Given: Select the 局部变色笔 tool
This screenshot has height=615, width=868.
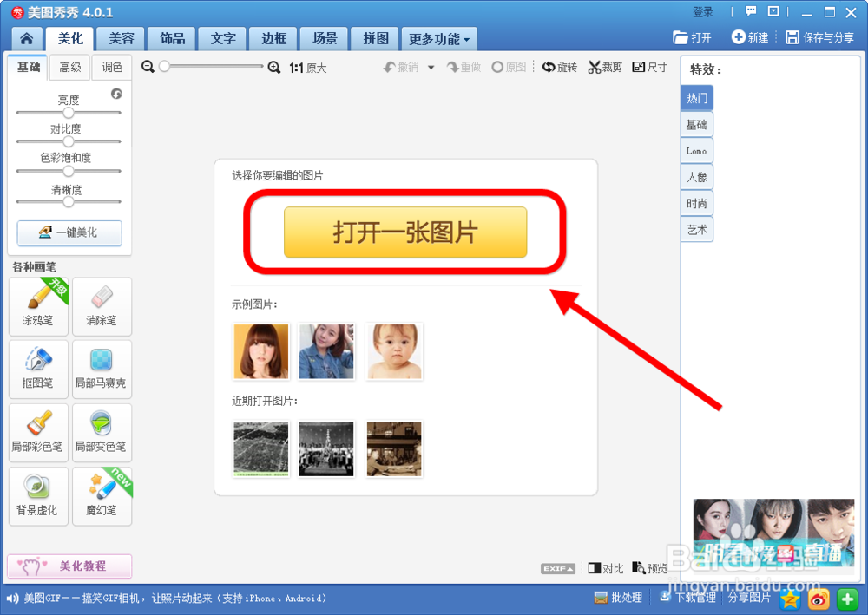Looking at the screenshot, I should [x=102, y=433].
